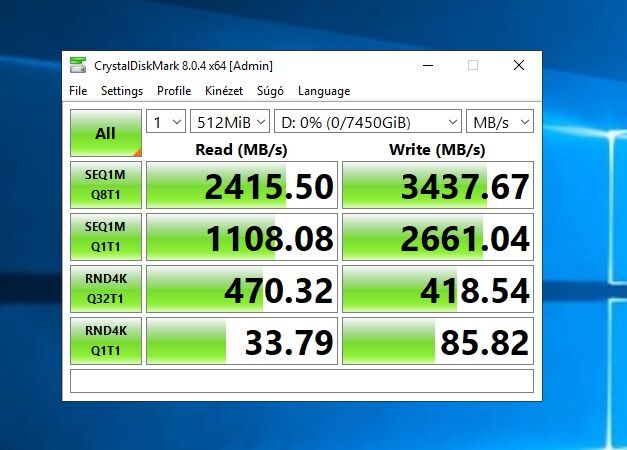Click the Write (MB/s) column header
Screen dimensions: 627x450
click(437, 150)
